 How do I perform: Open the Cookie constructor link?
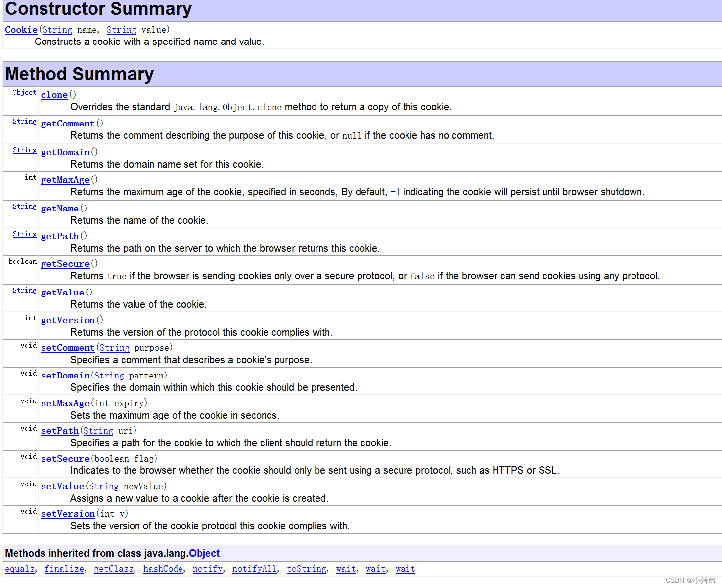pyautogui.click(x=21, y=30)
